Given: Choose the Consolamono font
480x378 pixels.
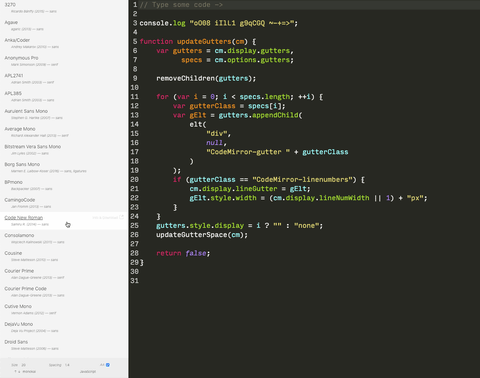Looking at the screenshot, I should [19, 235].
